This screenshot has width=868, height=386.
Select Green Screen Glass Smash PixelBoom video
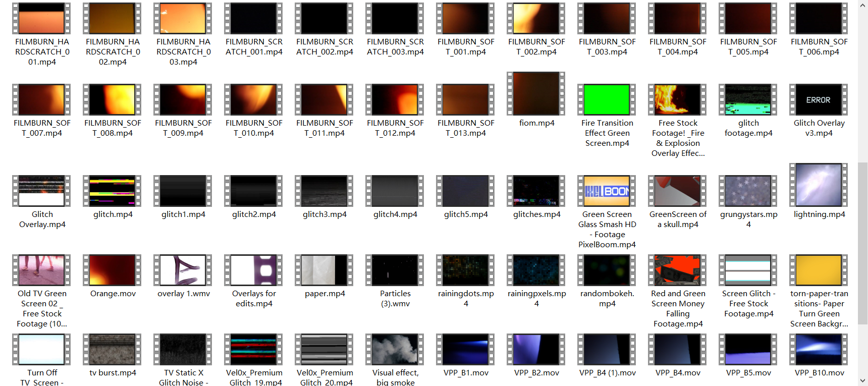tap(607, 191)
